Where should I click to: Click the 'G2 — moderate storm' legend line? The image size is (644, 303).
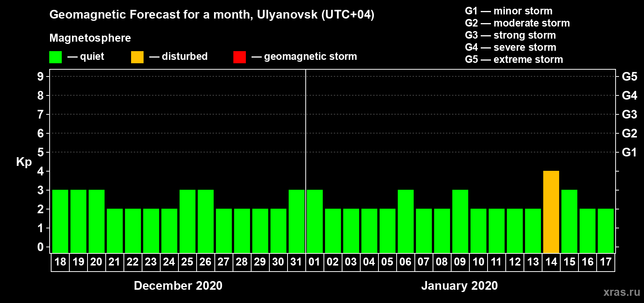click(x=517, y=23)
